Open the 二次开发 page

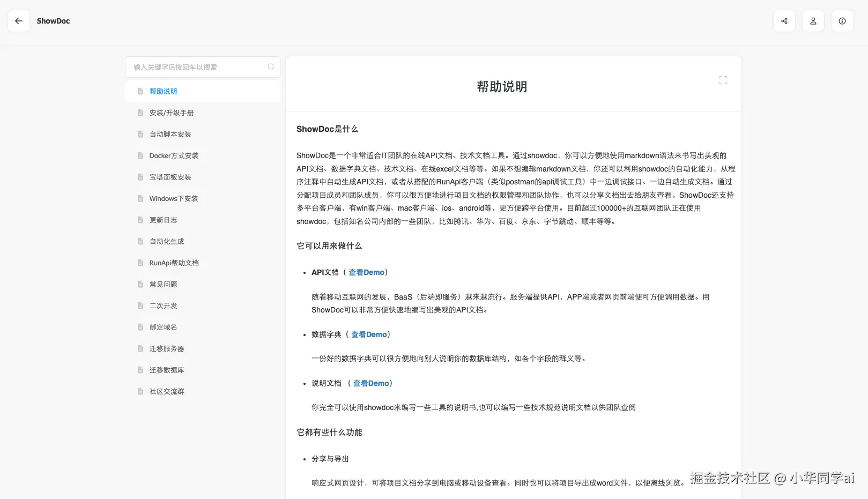[x=203, y=306]
